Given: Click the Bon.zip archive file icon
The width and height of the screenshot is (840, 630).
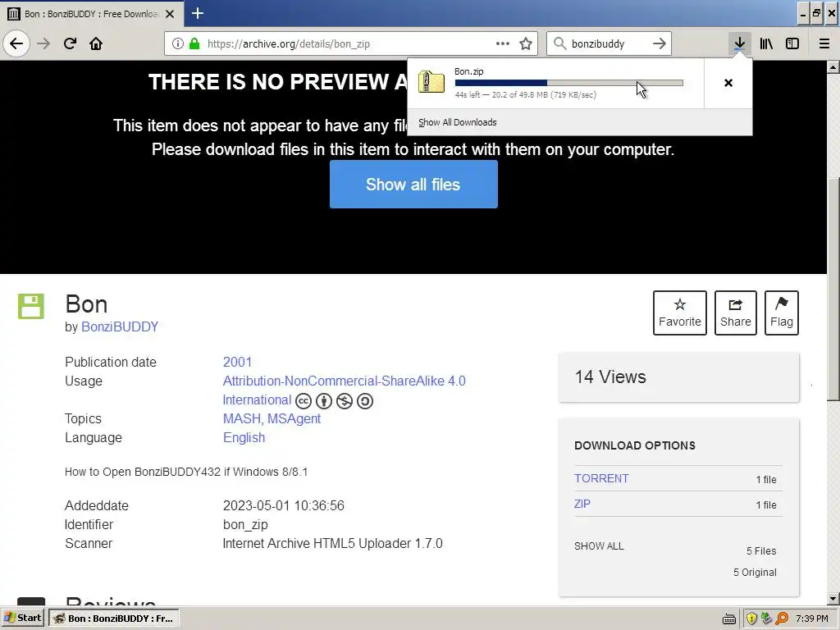Looking at the screenshot, I should [431, 83].
